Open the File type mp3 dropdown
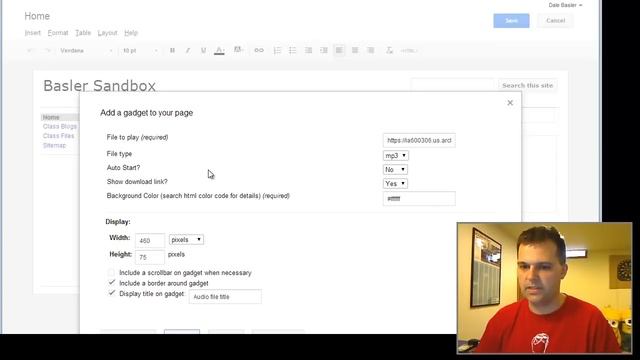Screen dimensions: 640x360 tap(396, 156)
